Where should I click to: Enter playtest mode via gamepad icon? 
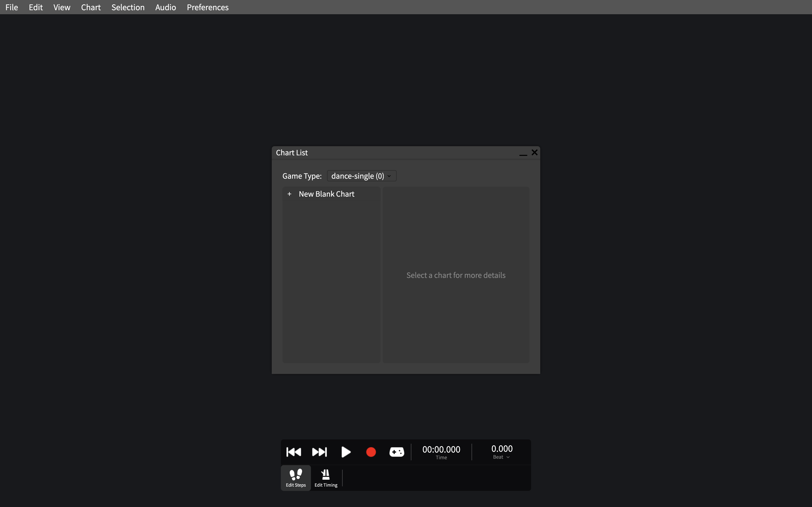[x=397, y=452]
